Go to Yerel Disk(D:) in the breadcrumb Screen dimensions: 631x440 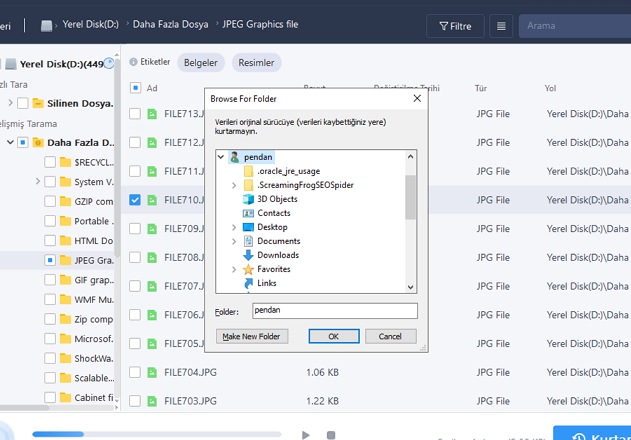(91, 25)
